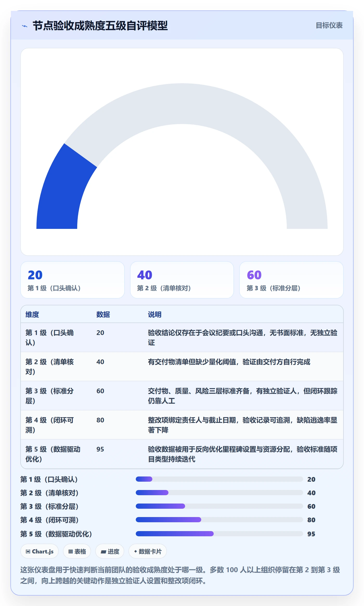
Task: Click table row 第 5 级（数据驱动优化）
Action: [182, 454]
